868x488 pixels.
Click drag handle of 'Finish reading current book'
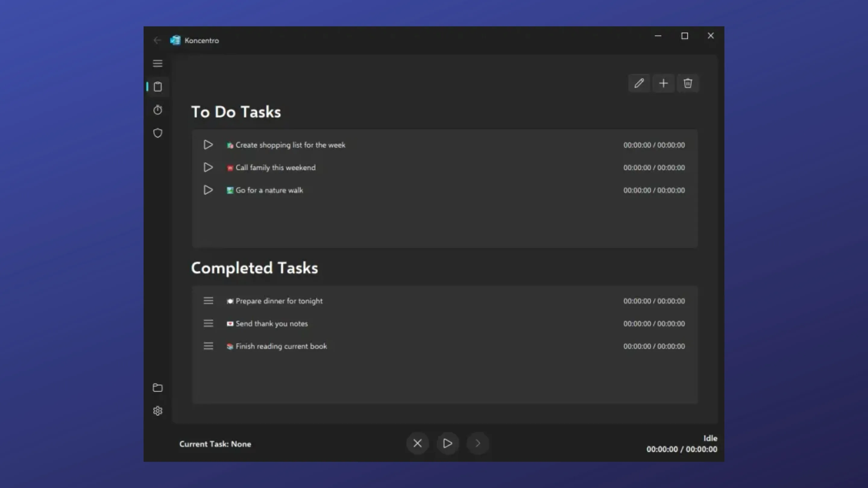(x=208, y=346)
